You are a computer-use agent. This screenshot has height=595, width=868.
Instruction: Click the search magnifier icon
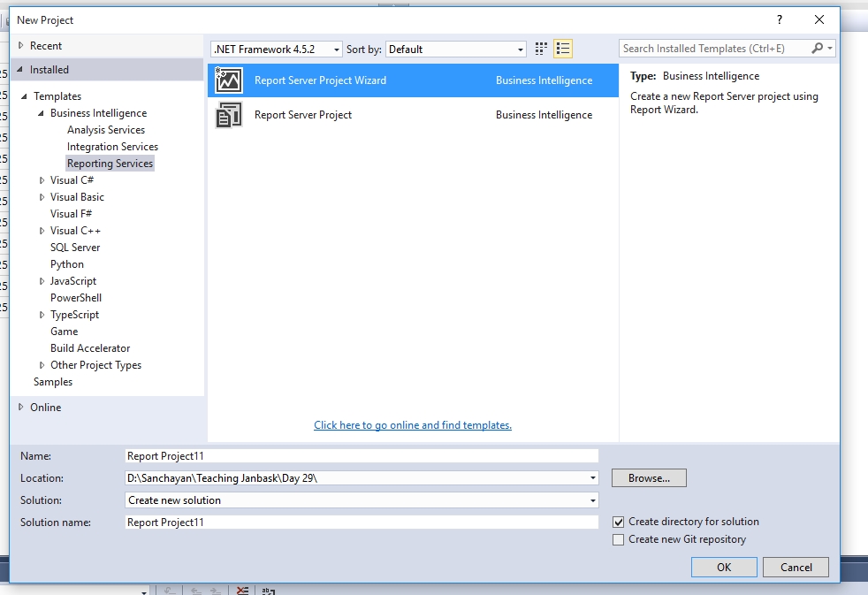point(818,49)
